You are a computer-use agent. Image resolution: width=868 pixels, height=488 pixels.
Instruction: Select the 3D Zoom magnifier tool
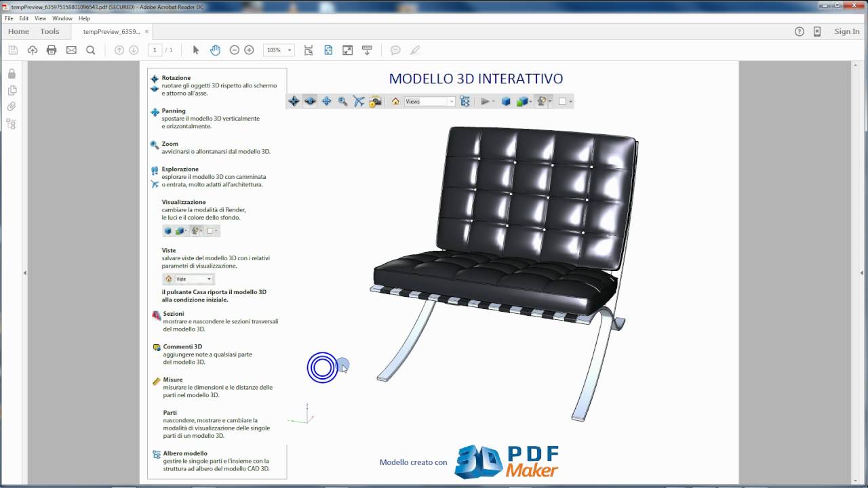(x=342, y=102)
